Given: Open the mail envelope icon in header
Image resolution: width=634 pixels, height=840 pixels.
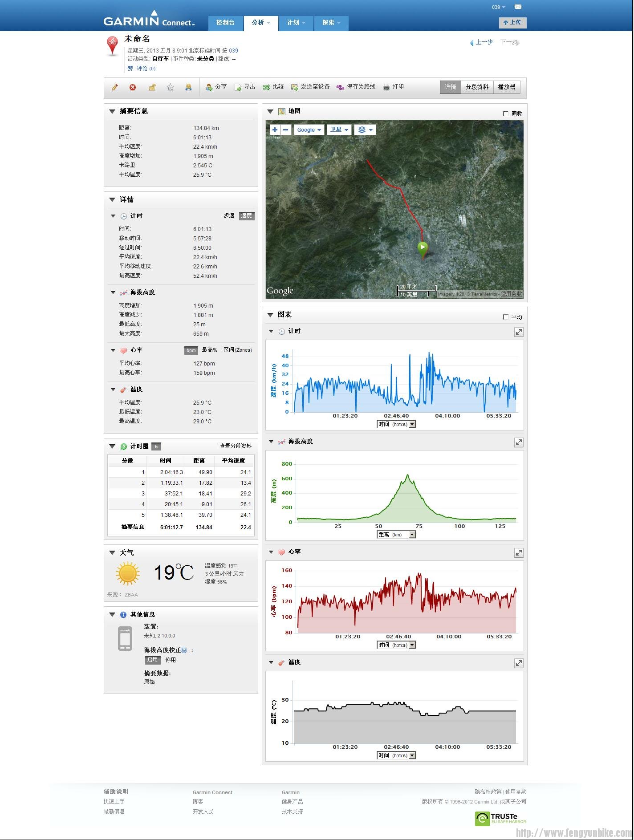Looking at the screenshot, I should click(518, 7).
